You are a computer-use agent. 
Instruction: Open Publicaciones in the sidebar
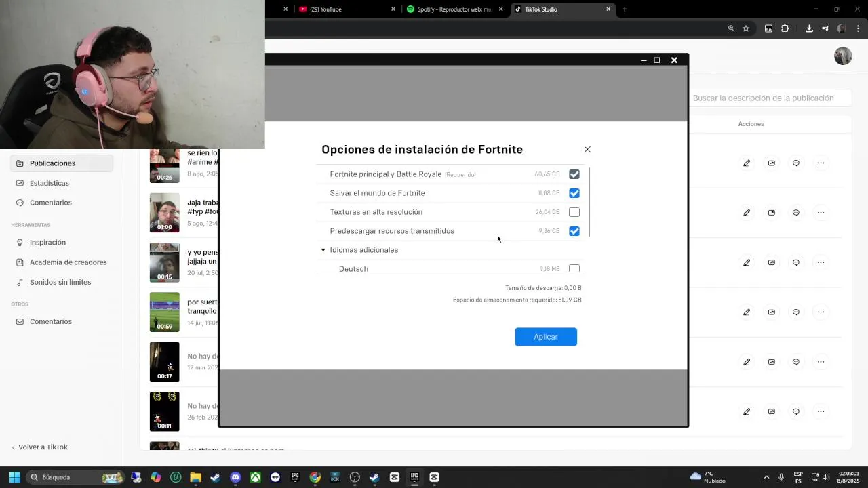pos(62,163)
